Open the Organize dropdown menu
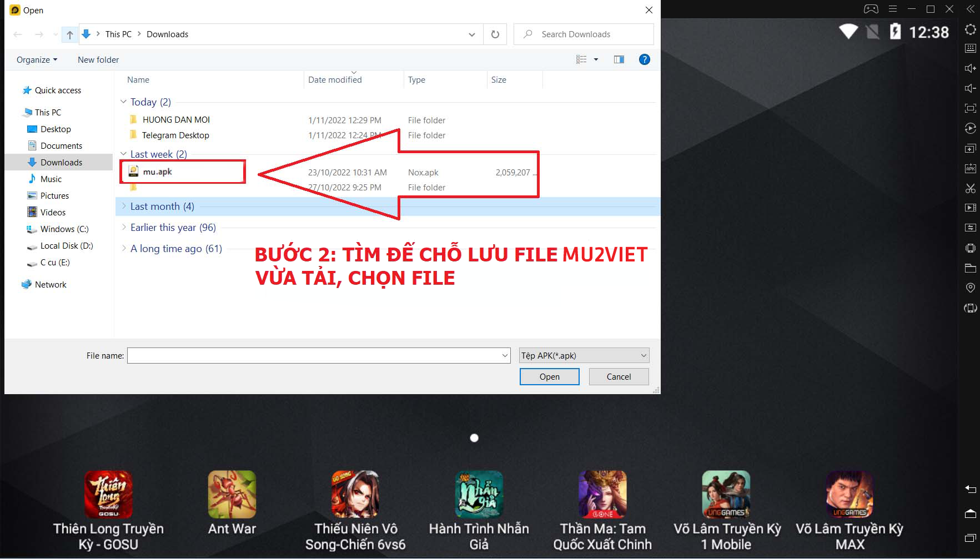Screen dimensions: 980x559 37,60
